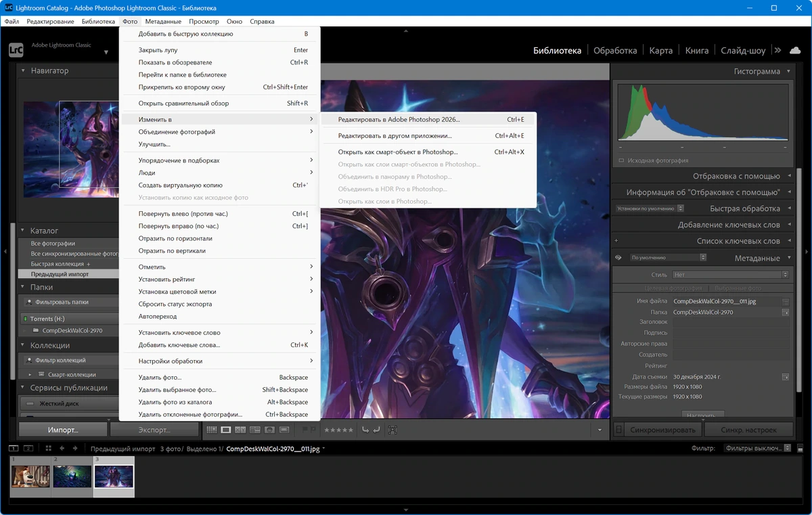Image resolution: width=812 pixels, height=515 pixels.
Task: Choose Редактировать в Adobe Photoshop 2026
Action: 428,119
